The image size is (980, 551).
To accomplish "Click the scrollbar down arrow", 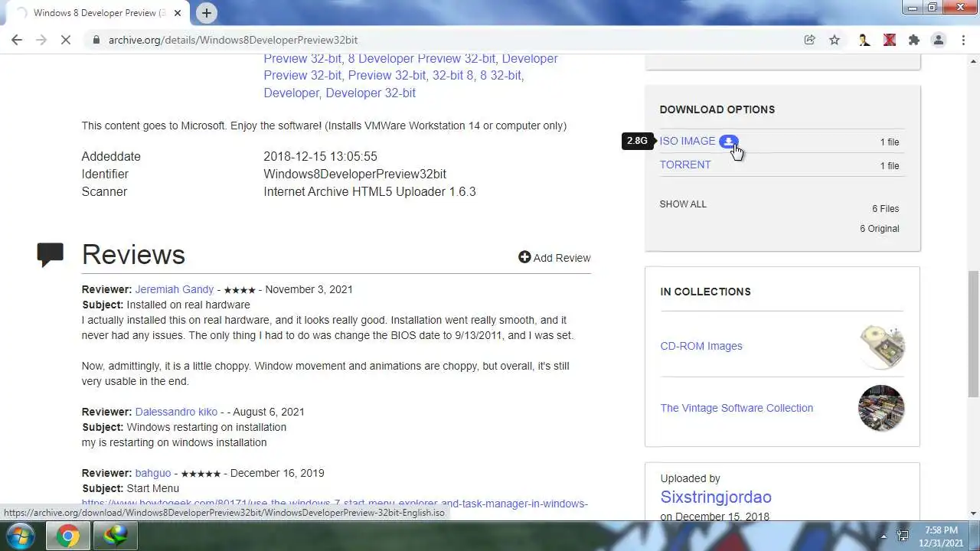I will click(973, 514).
